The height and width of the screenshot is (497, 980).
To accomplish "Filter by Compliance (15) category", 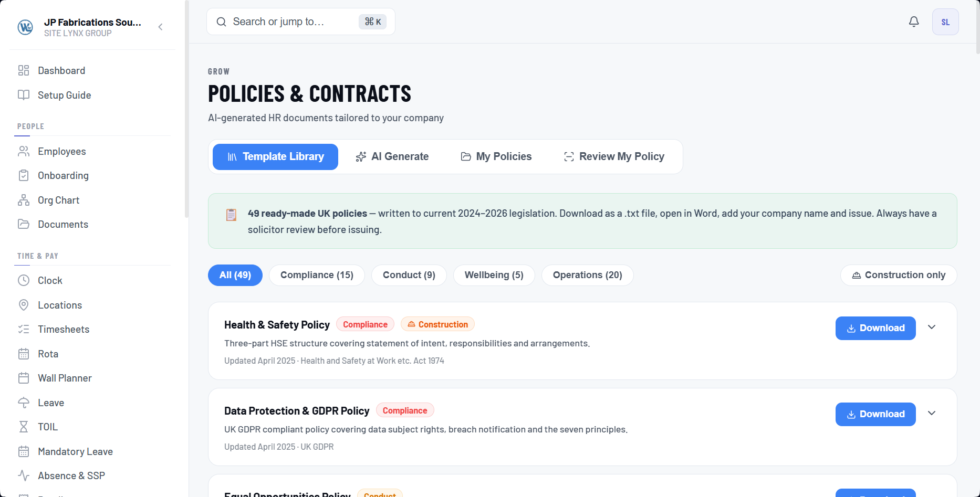I will 317,275.
